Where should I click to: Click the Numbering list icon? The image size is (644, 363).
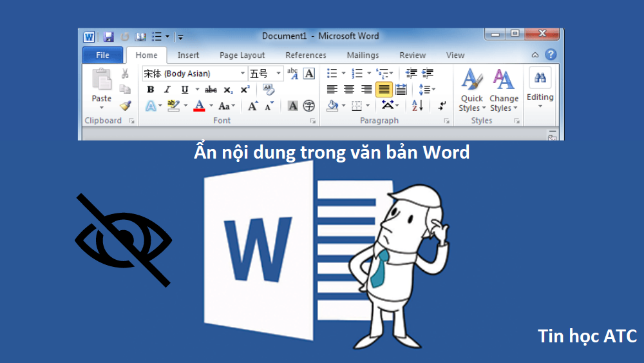[x=357, y=74]
